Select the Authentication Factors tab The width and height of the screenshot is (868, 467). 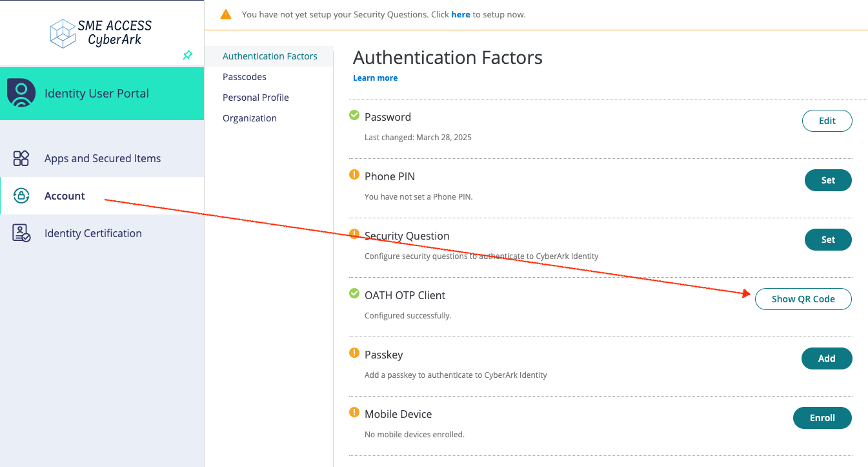click(270, 56)
